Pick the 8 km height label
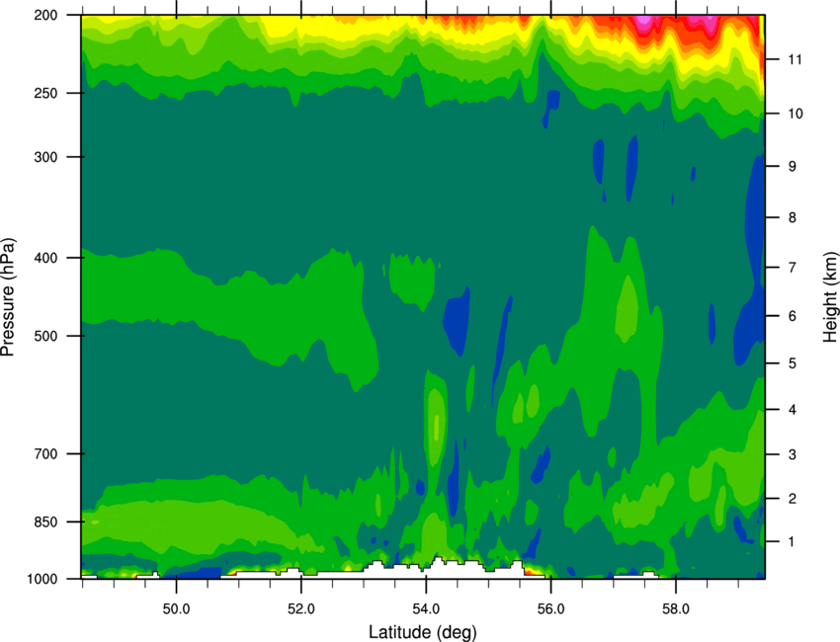Image resolution: width=840 pixels, height=642 pixels. (793, 217)
